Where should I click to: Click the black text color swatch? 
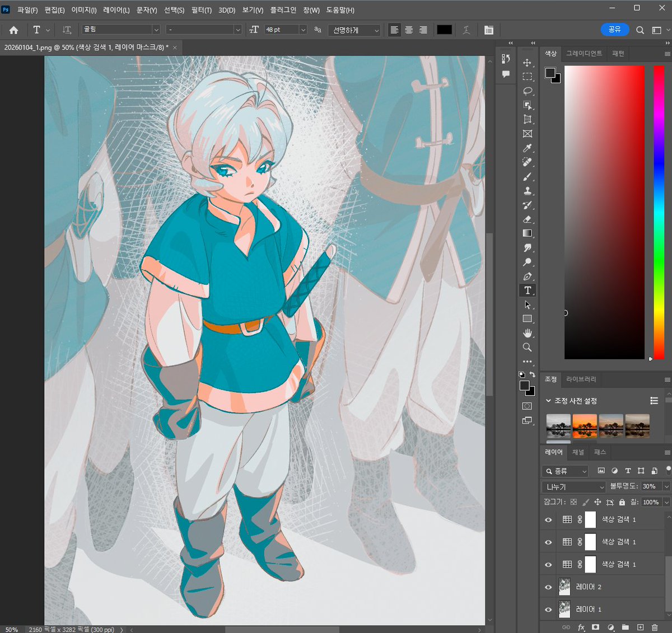tap(444, 30)
